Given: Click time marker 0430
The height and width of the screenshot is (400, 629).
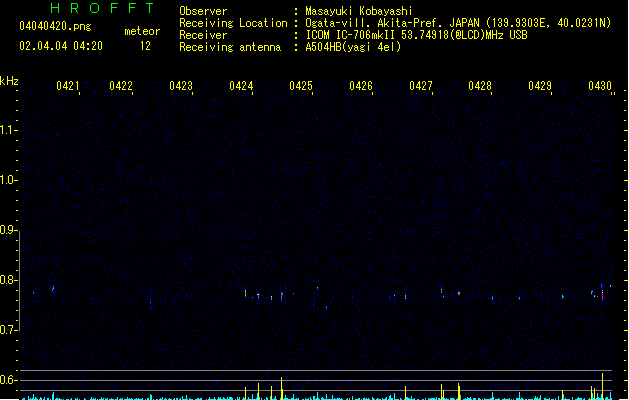Looking at the screenshot, I should click(x=600, y=86).
